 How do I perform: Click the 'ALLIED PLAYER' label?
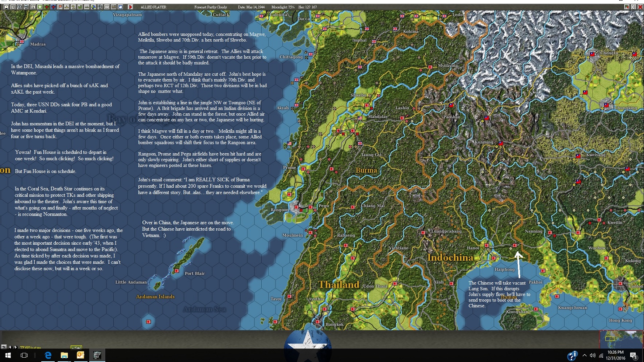click(153, 7)
